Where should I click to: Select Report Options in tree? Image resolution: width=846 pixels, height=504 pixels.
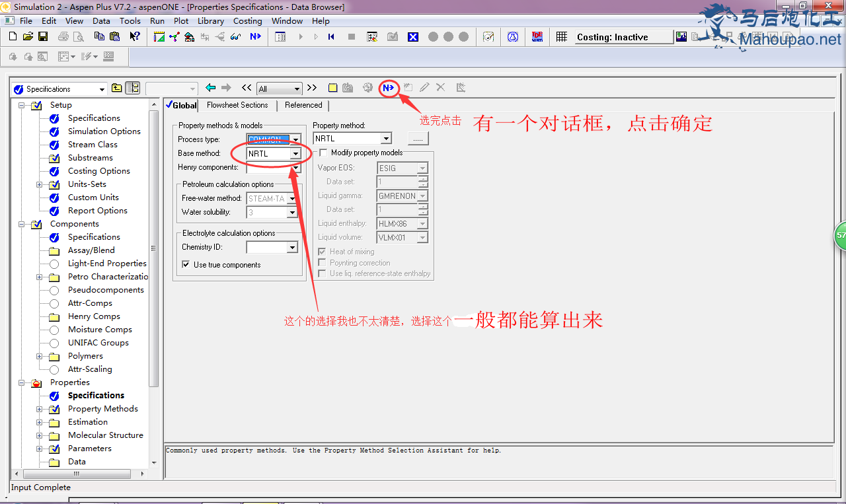point(98,211)
